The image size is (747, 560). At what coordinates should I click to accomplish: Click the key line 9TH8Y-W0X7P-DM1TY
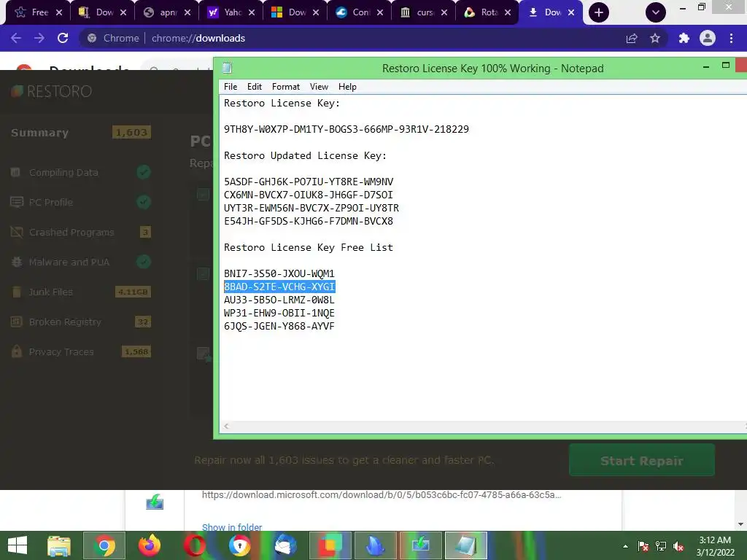[347, 130]
